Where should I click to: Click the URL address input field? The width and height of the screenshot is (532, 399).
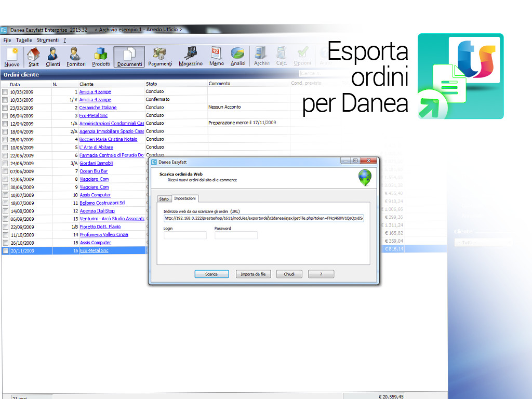263,218
